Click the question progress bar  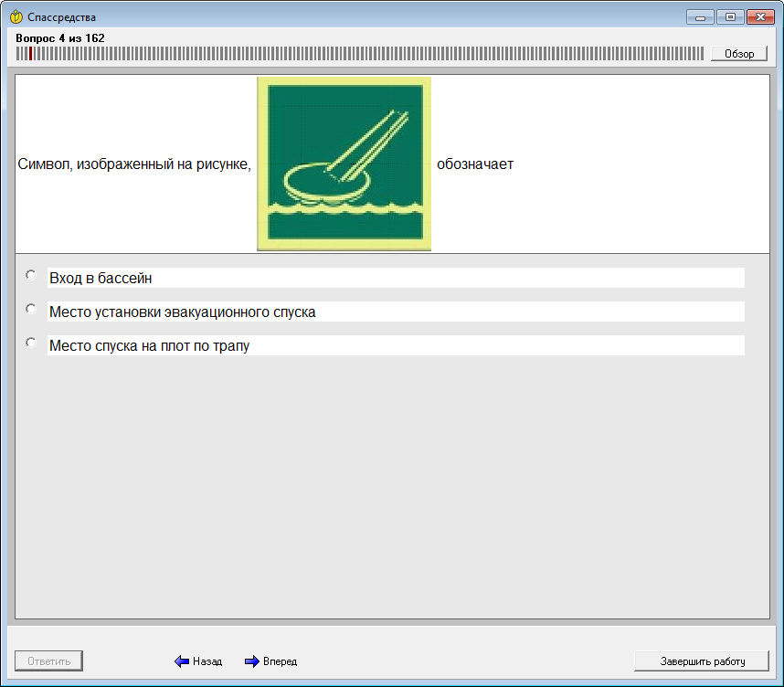click(x=361, y=54)
